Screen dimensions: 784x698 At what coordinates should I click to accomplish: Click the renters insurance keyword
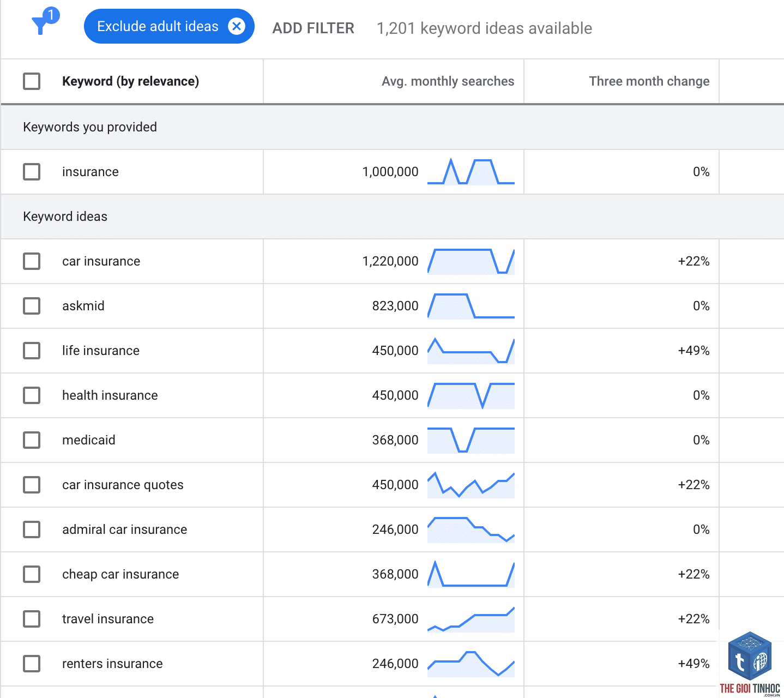[x=112, y=664]
